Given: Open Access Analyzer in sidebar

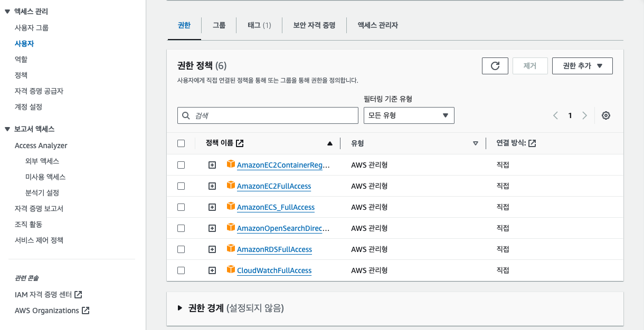Looking at the screenshot, I should coord(41,145).
